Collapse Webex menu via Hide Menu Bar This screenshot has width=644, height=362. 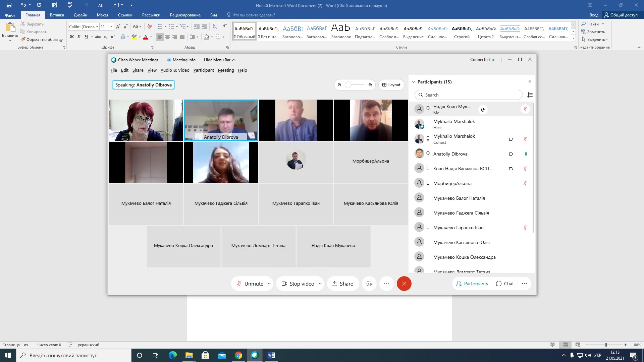tap(220, 60)
